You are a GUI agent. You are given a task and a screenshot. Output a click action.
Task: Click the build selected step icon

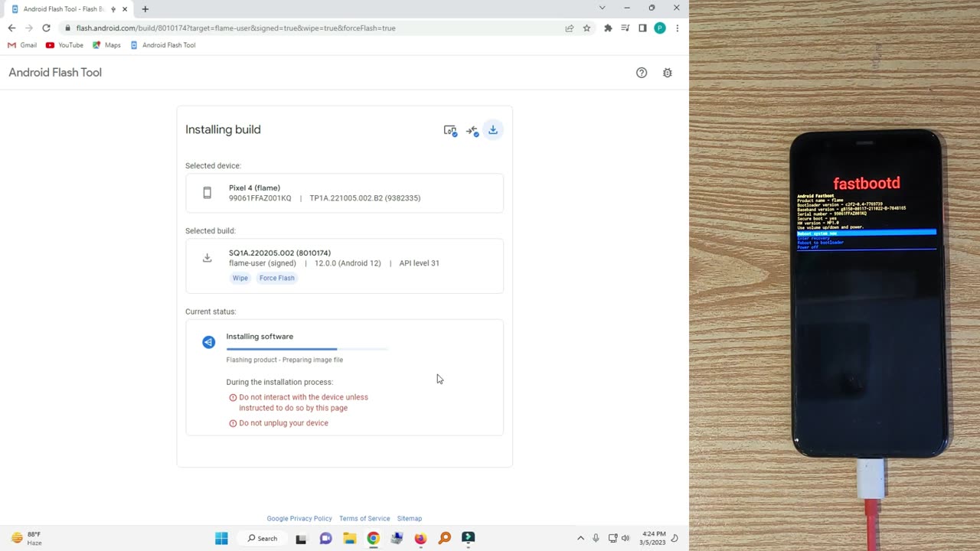(x=472, y=130)
